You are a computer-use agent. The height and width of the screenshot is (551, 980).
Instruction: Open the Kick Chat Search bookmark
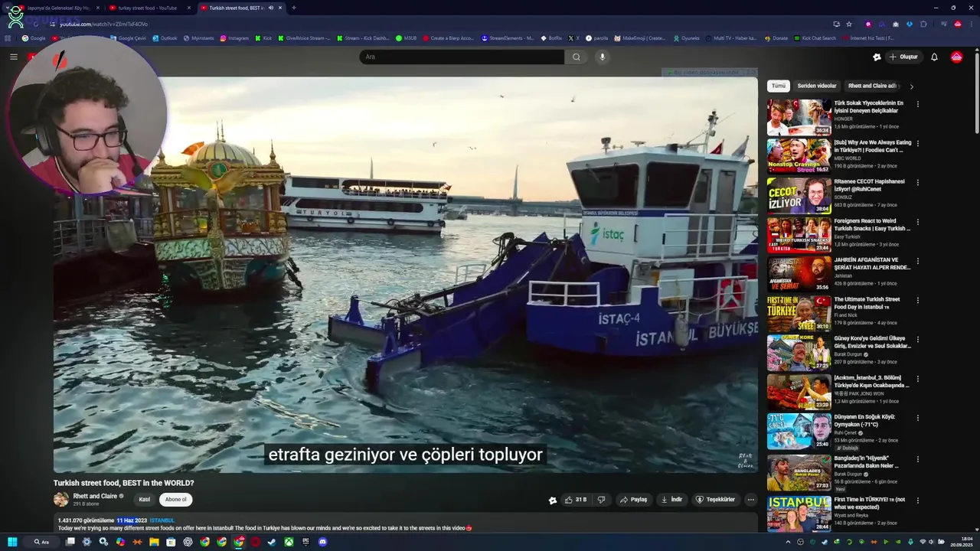click(815, 37)
